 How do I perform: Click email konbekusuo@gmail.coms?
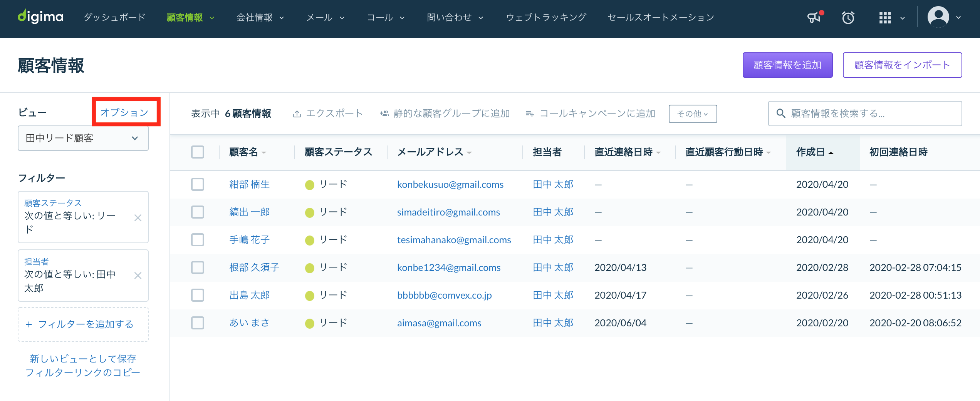(450, 184)
